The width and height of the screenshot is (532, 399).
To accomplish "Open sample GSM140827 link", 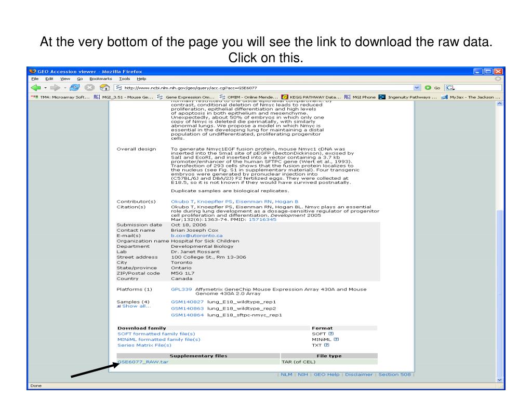I will click(x=187, y=302).
